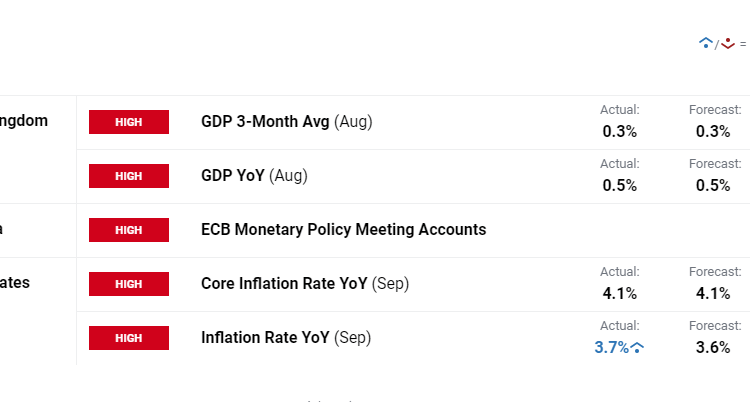Screen dimensions: 750x402
Task: Click HIGH badge next to Core Inflation Rate
Action: [x=129, y=284]
